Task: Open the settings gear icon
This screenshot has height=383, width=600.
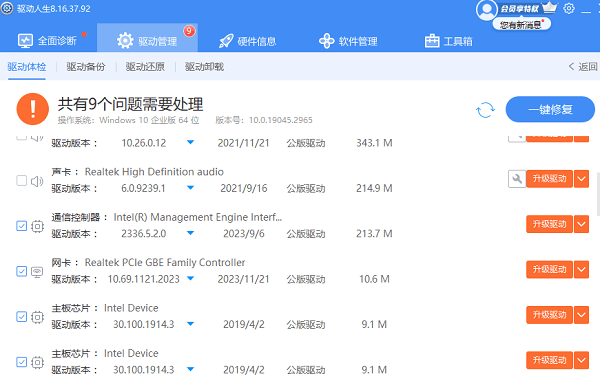Action: [569, 8]
